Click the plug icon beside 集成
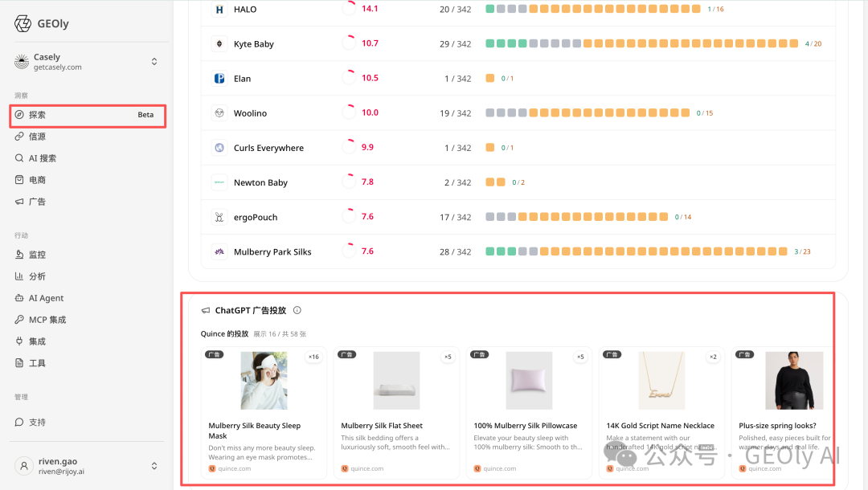 (x=19, y=341)
